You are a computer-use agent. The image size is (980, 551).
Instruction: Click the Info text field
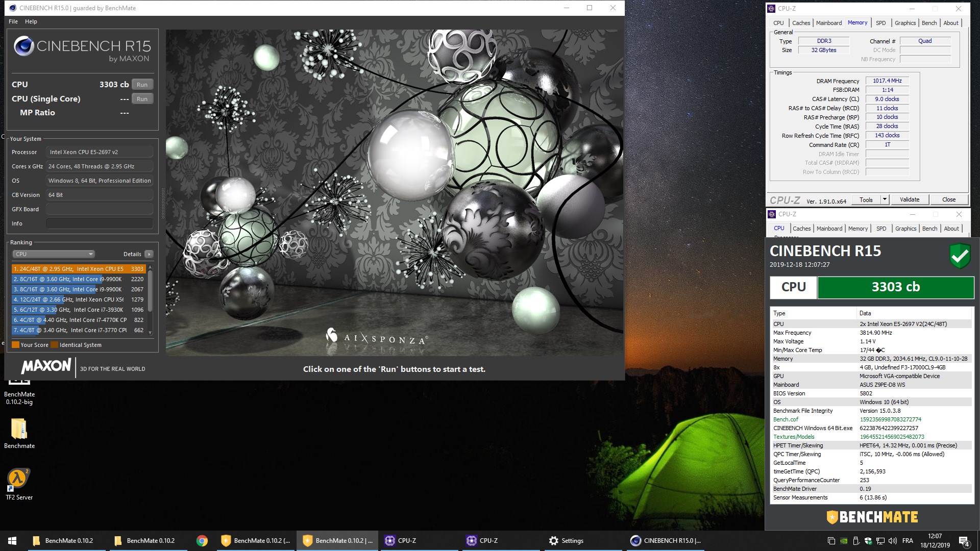100,223
